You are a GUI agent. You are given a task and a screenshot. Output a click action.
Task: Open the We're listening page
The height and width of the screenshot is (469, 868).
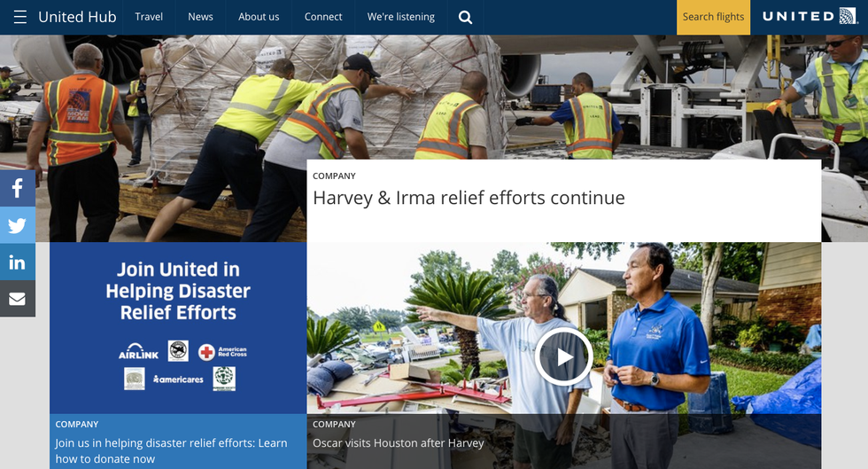tap(400, 17)
